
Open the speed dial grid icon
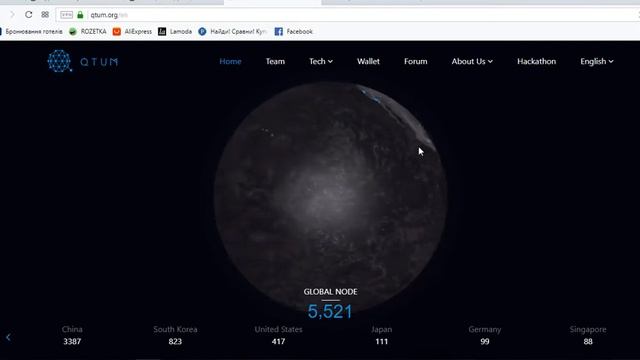(45, 15)
